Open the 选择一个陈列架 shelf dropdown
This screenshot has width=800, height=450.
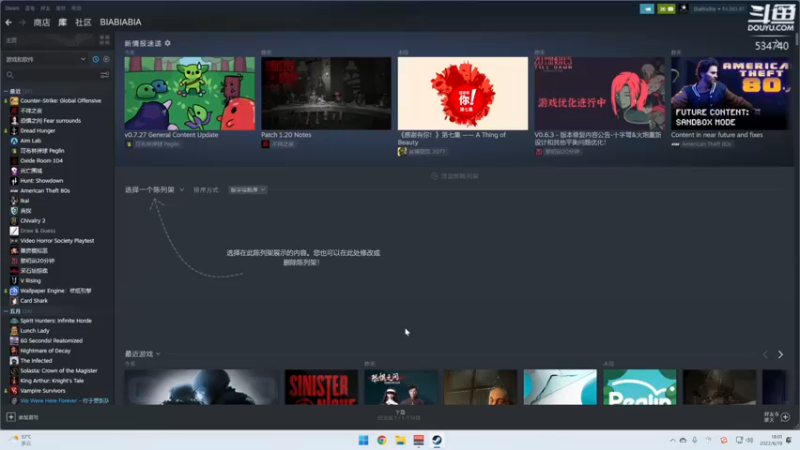pyautogui.click(x=154, y=190)
